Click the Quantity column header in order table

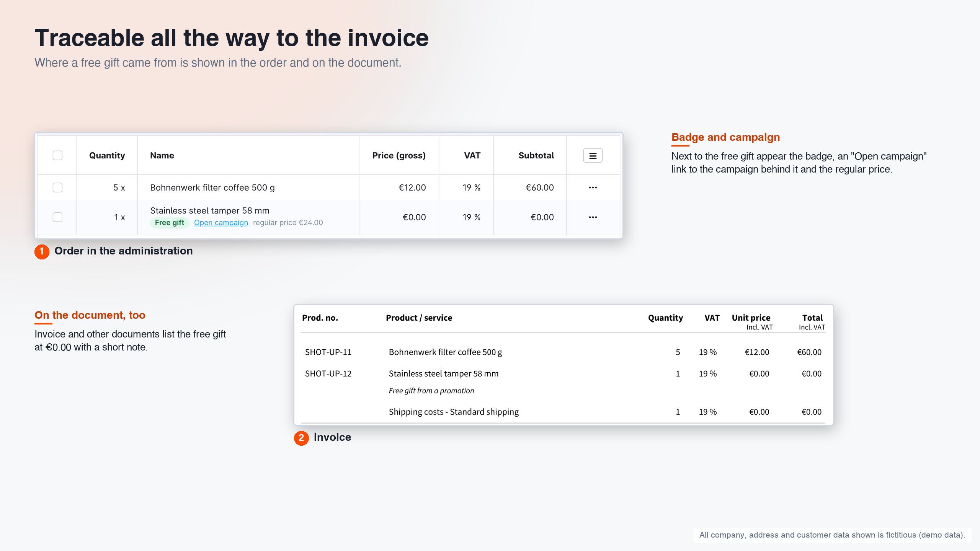coord(107,155)
